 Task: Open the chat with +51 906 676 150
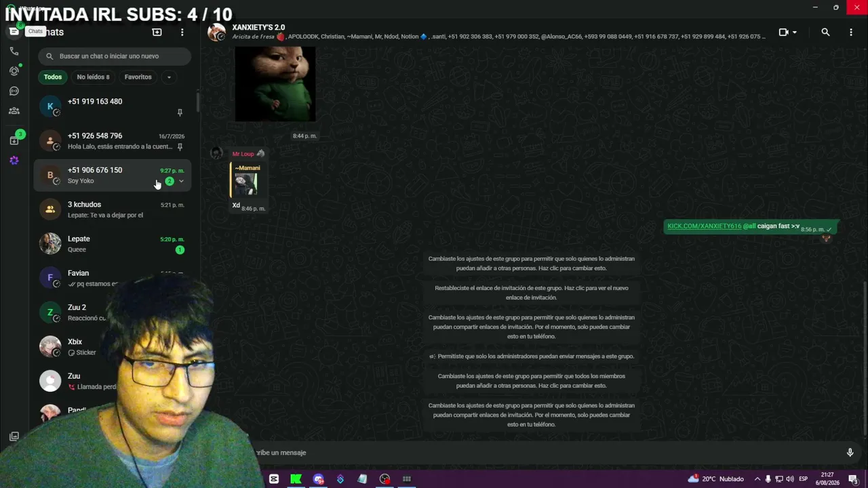(113, 176)
